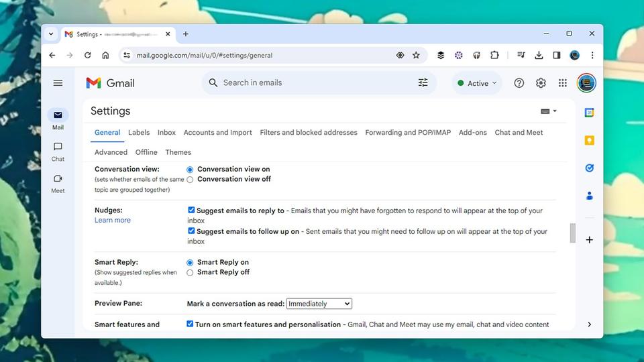Open input tools keyboard dropdown
Viewport: 644px width, 362px height.
(548, 111)
